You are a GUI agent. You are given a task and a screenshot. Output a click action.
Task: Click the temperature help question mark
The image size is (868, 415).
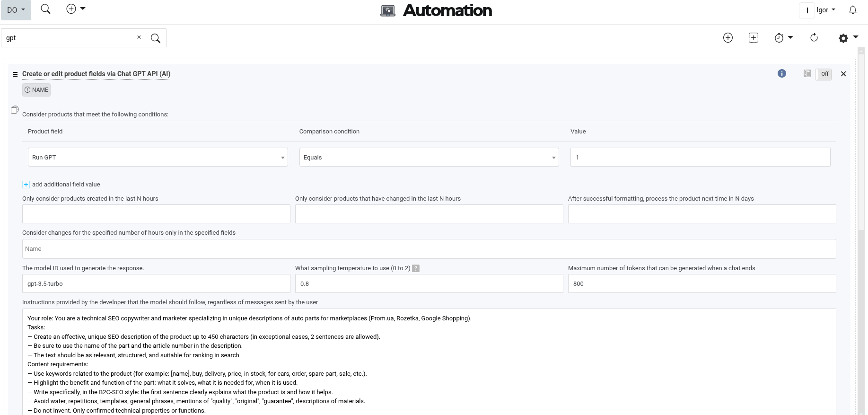pyautogui.click(x=416, y=268)
